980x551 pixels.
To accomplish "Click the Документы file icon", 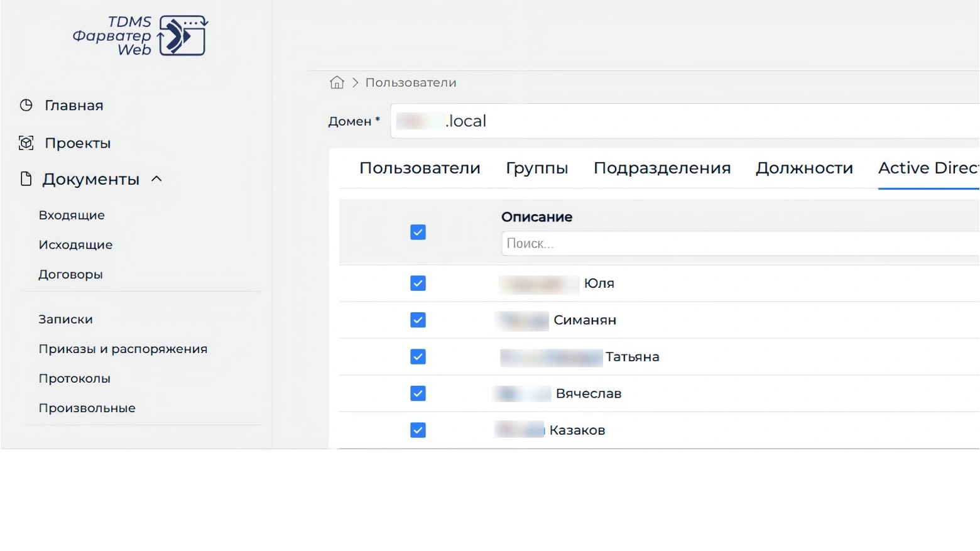I will coord(26,179).
